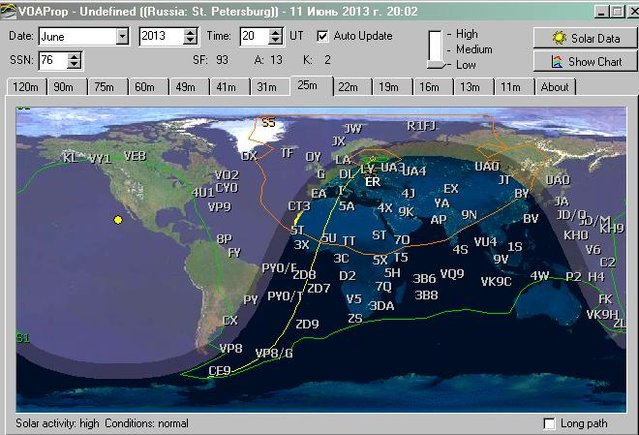Increase the year with the up arrow

190,33
